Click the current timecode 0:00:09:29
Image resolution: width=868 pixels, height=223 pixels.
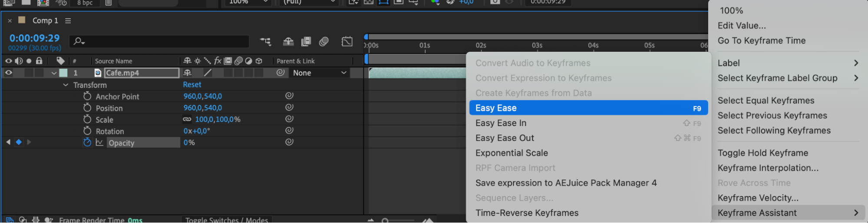pyautogui.click(x=35, y=38)
